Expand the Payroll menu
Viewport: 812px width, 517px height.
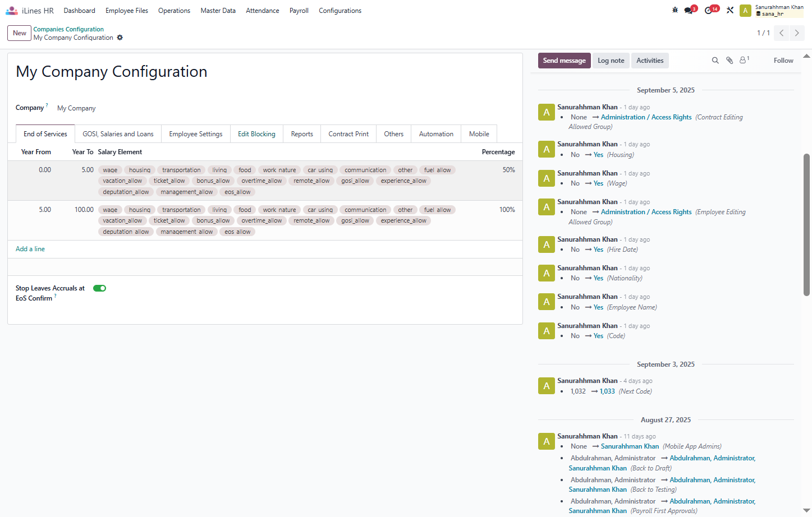pos(299,11)
